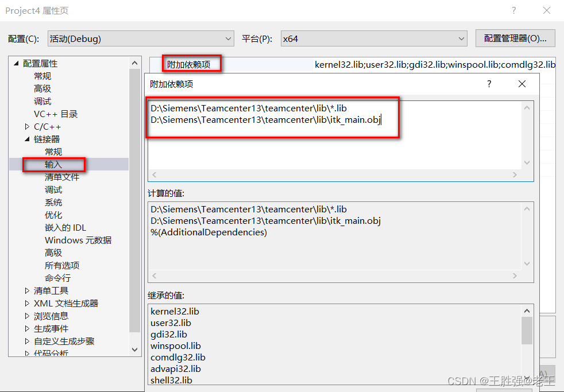Expand the XML 文档生成器 node
This screenshot has height=392, width=564.
tap(26, 302)
